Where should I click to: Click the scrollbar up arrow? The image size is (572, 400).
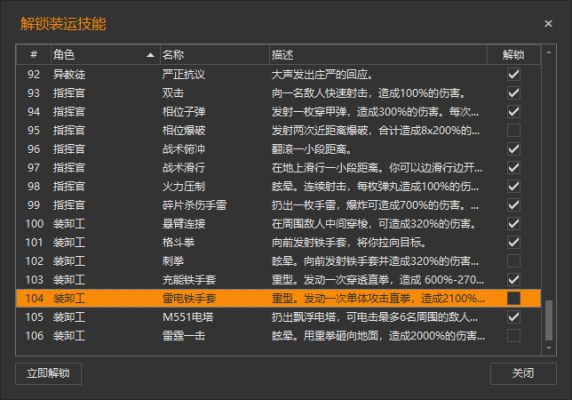(x=549, y=53)
